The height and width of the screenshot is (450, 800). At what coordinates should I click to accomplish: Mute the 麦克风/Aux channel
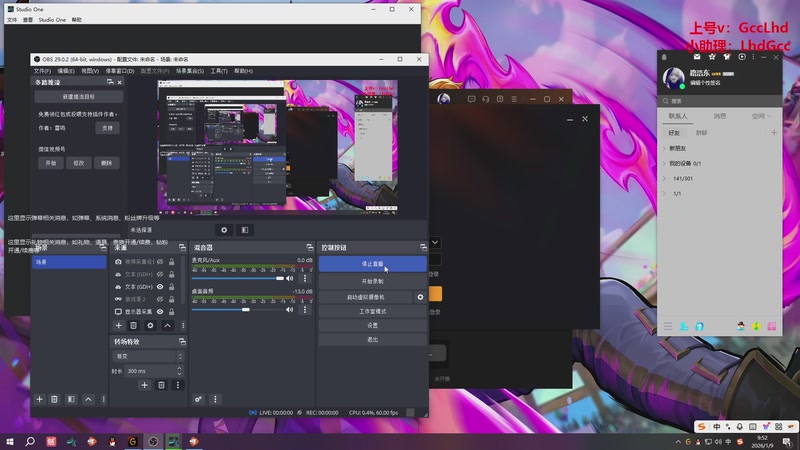click(290, 278)
